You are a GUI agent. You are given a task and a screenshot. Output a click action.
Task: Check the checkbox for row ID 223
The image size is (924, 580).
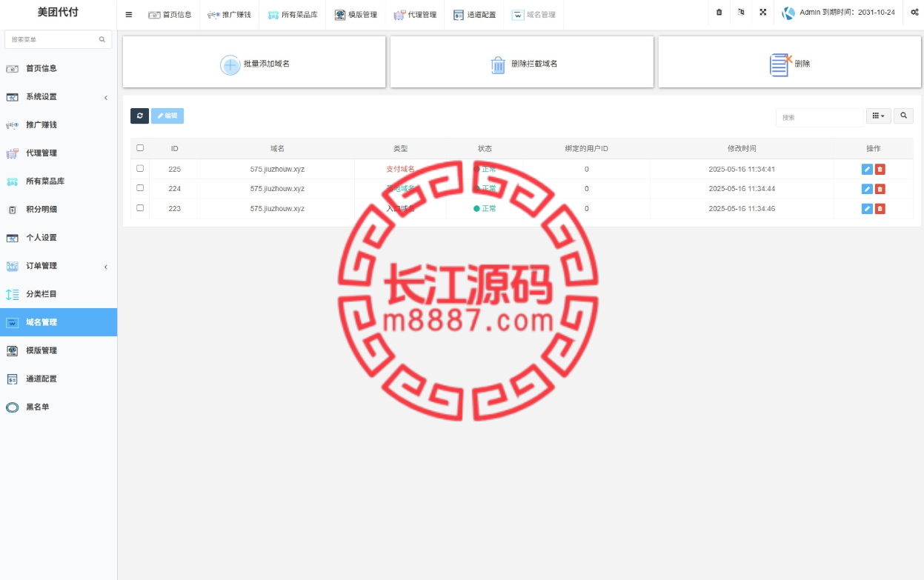pos(140,207)
